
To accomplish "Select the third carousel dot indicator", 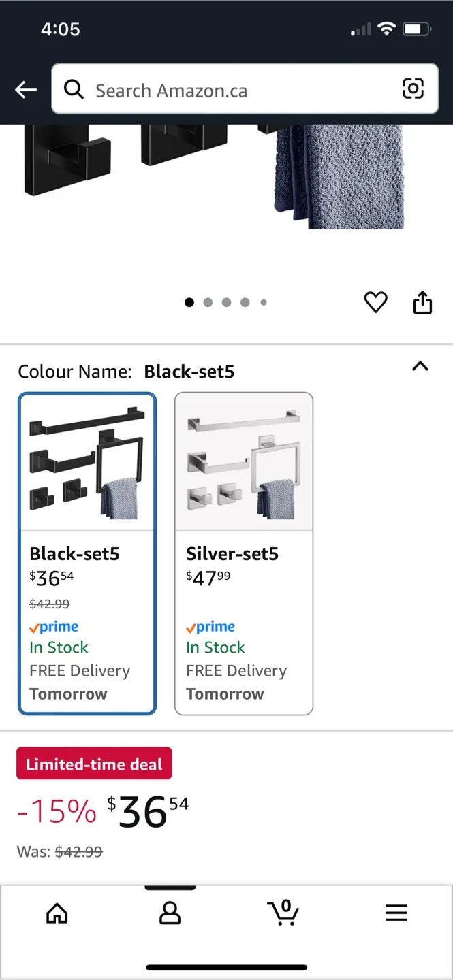I will pyautogui.click(x=226, y=302).
